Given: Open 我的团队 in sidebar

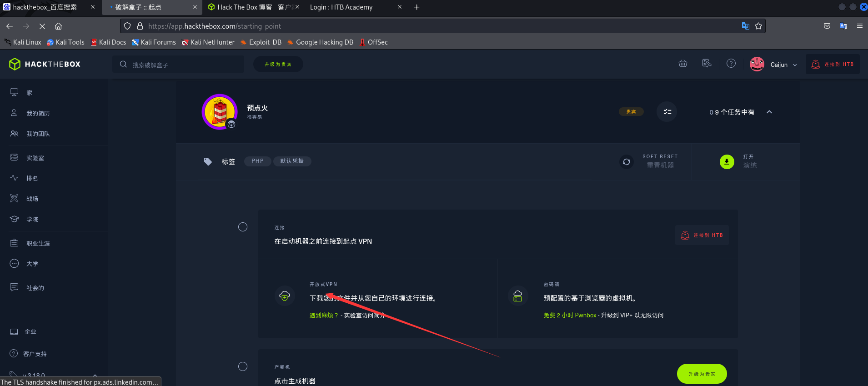Looking at the screenshot, I should [x=38, y=134].
